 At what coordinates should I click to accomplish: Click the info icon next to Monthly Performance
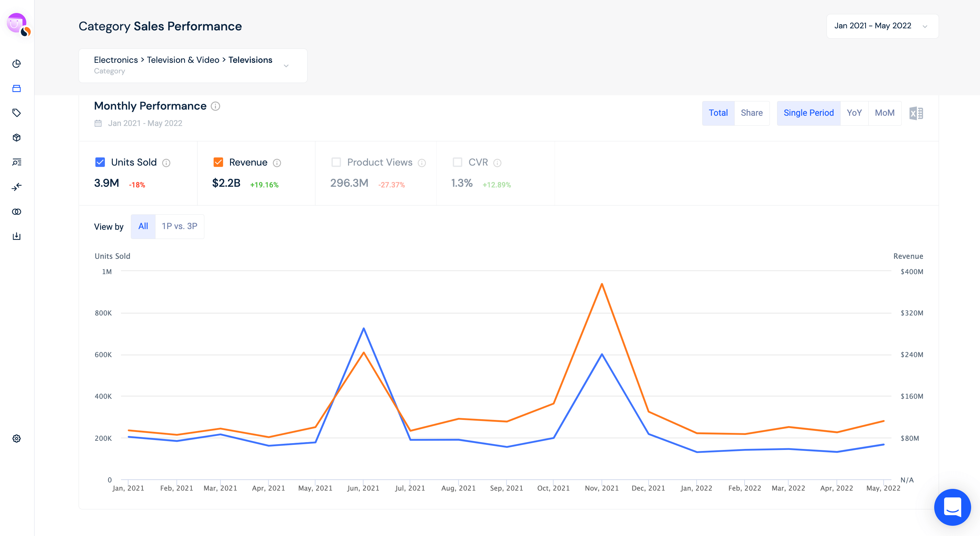click(215, 107)
